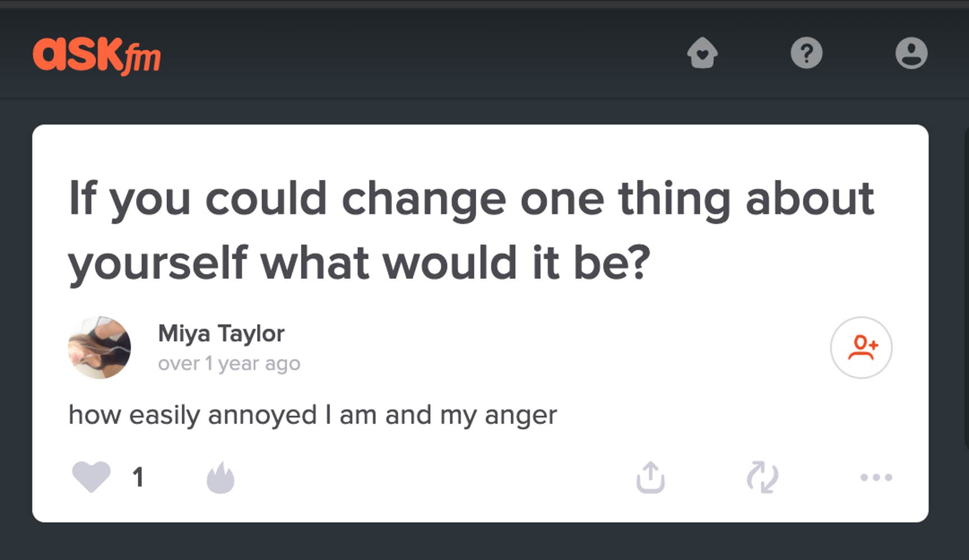Follow Miya Taylor with the add-person button
Viewport: 969px width, 560px height.
pyautogui.click(x=861, y=347)
